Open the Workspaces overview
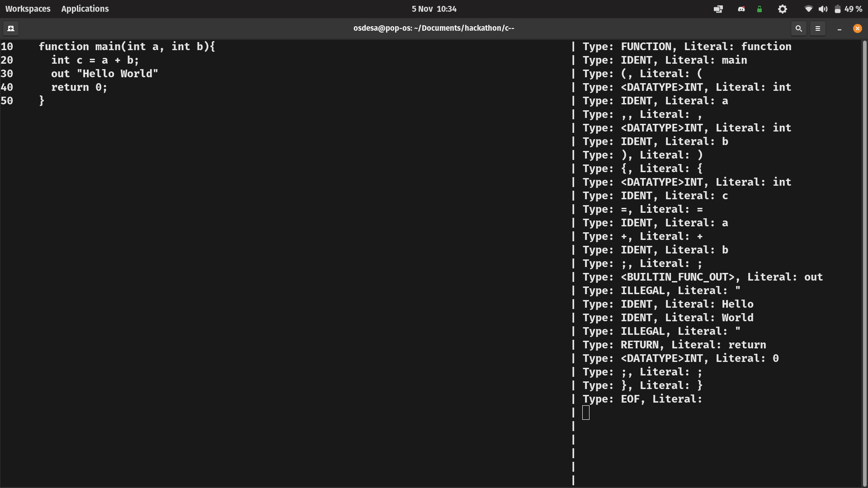This screenshot has height=488, width=868. pyautogui.click(x=28, y=9)
